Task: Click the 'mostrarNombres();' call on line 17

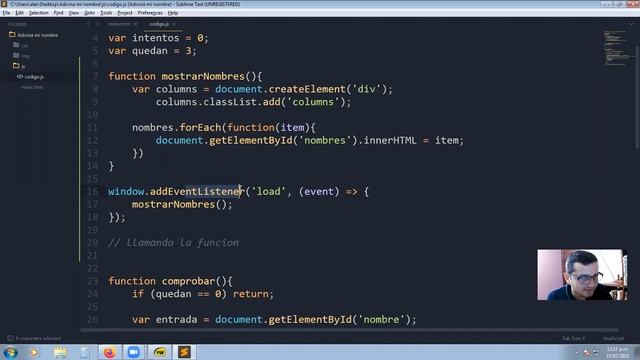Action: click(x=182, y=204)
